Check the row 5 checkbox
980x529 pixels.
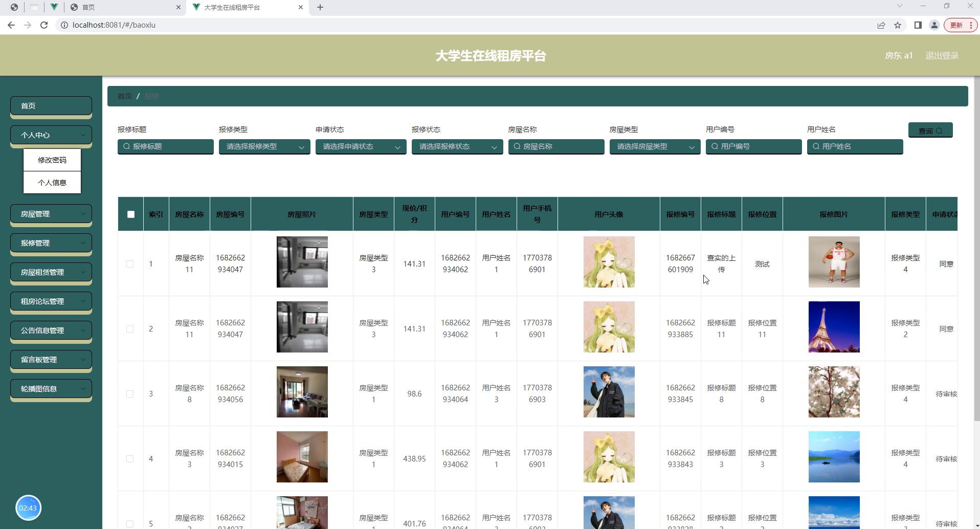[x=130, y=524]
